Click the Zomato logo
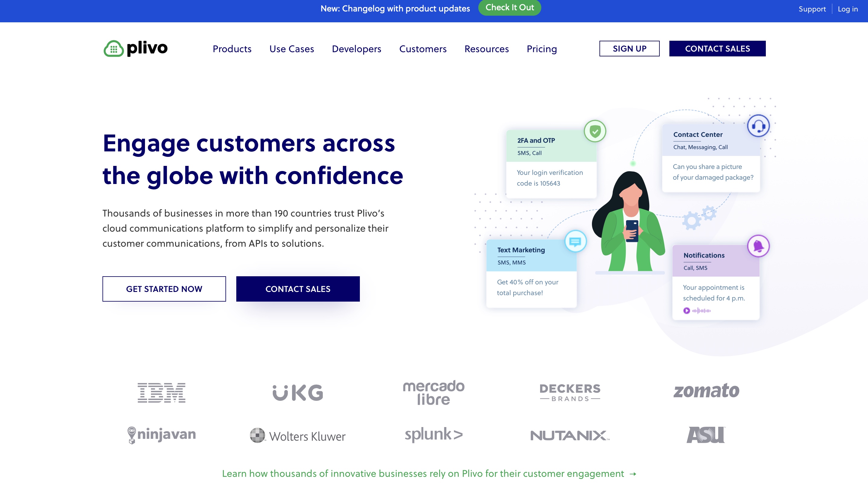 pyautogui.click(x=706, y=391)
